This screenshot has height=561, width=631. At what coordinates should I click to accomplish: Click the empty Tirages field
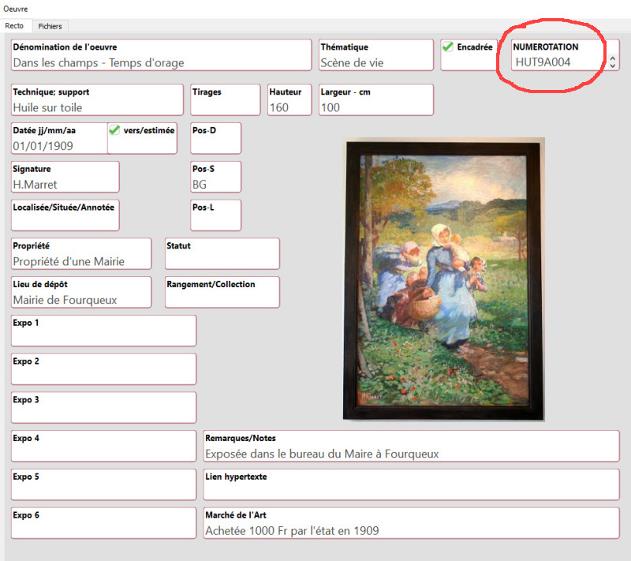[225, 100]
